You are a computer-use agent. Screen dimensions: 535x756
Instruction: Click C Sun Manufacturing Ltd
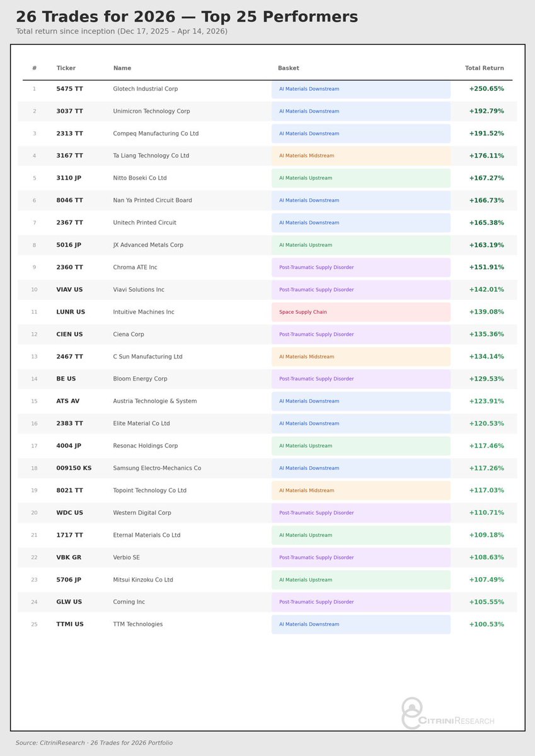tap(147, 357)
